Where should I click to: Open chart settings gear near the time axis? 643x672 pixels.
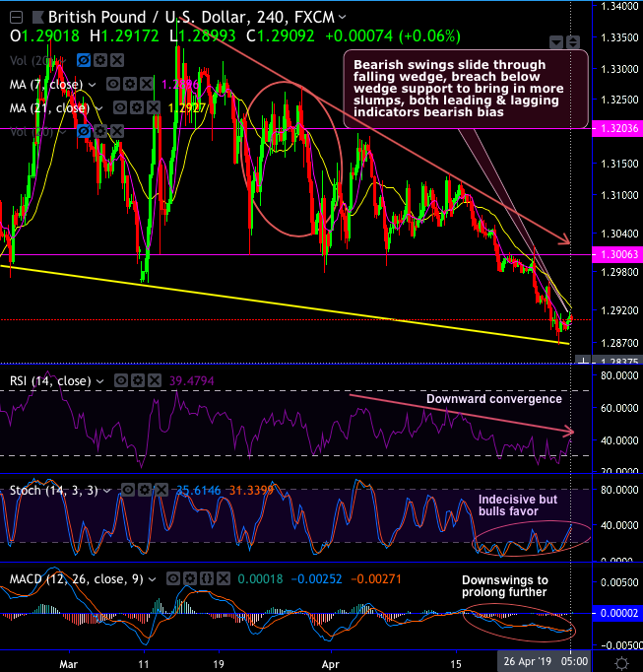(622, 662)
